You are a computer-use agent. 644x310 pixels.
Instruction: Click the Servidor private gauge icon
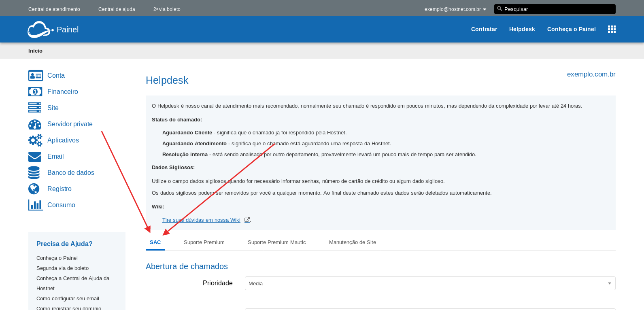35,124
